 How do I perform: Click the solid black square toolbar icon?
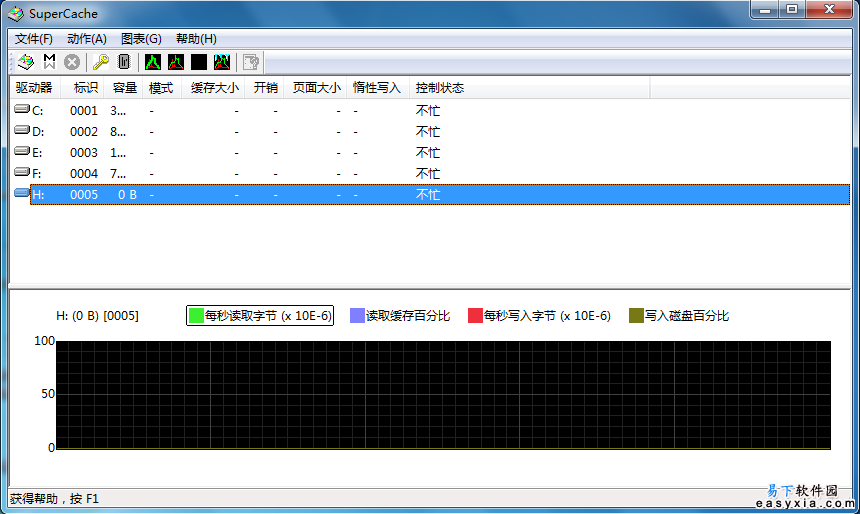199,62
